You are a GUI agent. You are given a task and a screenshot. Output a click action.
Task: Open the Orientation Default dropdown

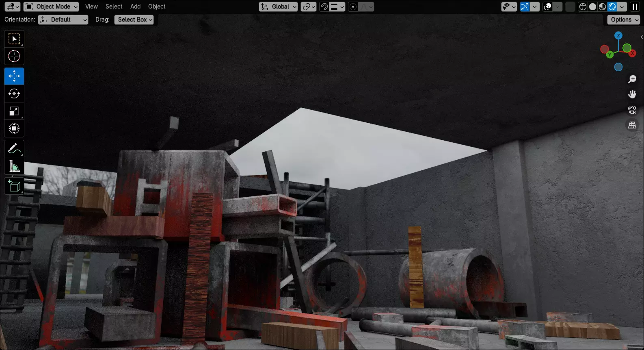[x=63, y=20]
